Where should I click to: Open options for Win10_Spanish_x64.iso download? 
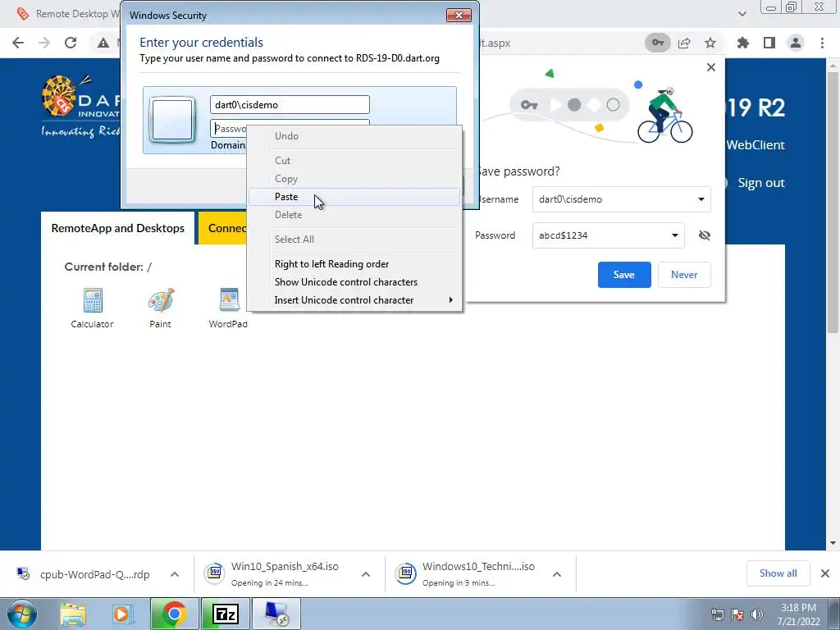(x=366, y=574)
